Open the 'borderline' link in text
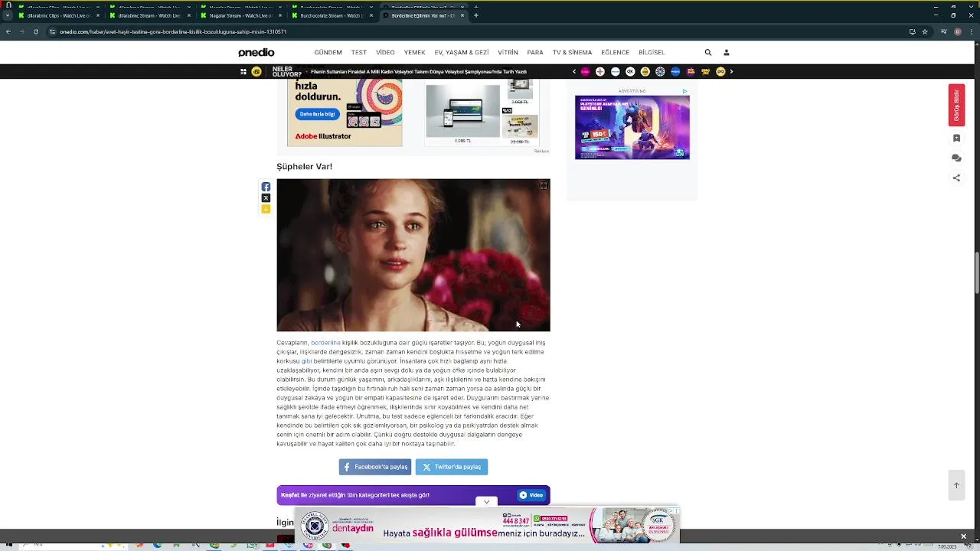 point(325,343)
